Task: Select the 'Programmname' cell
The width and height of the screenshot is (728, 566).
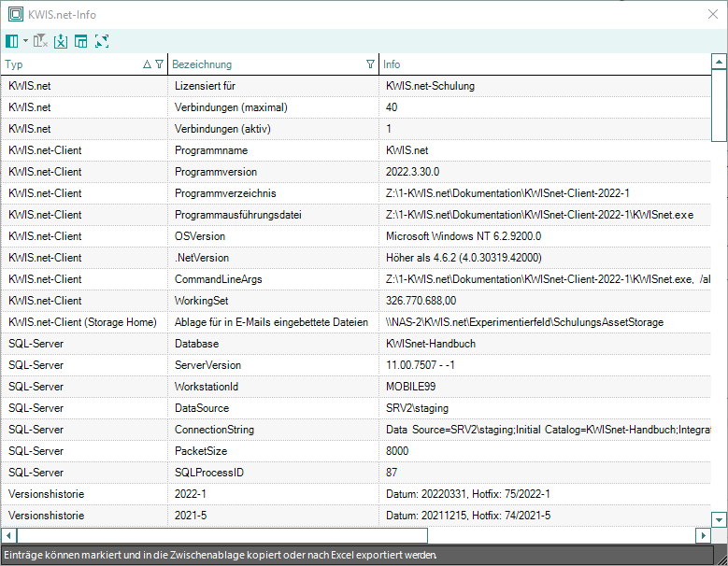Action: [273, 150]
